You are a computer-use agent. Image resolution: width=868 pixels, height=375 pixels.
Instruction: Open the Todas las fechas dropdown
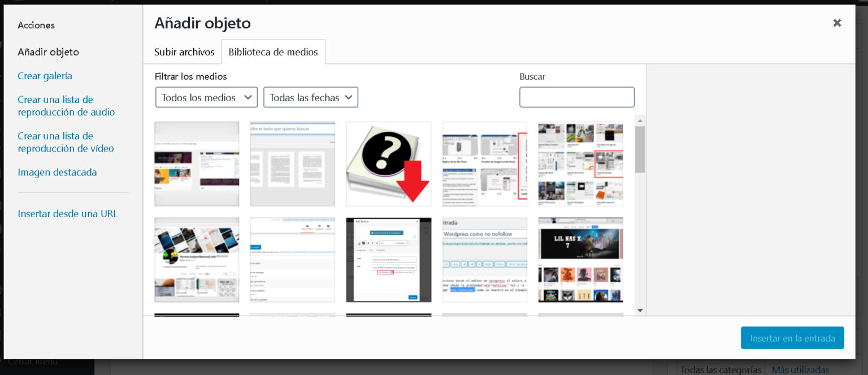pos(311,97)
